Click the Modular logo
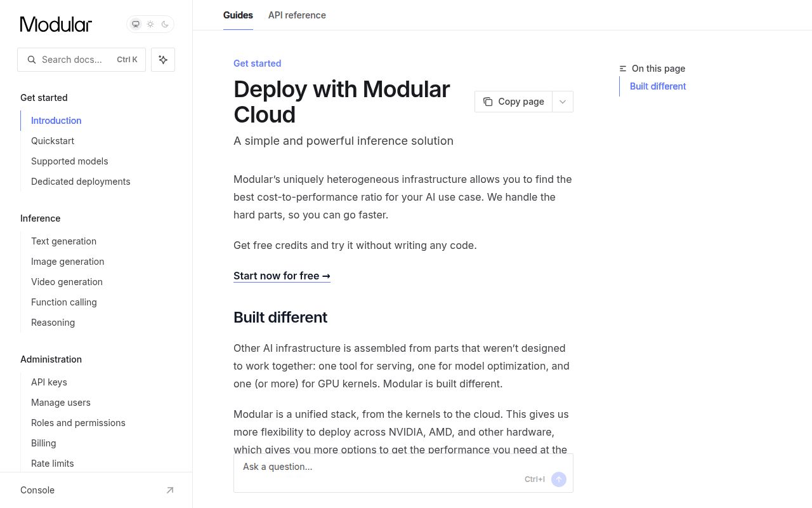Screen dimensions: 812x508 tap(56, 24)
